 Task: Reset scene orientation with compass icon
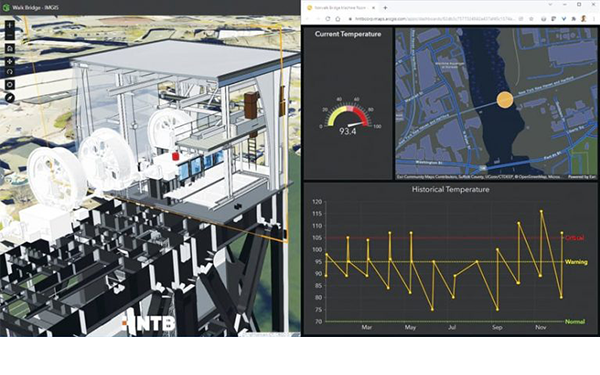point(10,98)
